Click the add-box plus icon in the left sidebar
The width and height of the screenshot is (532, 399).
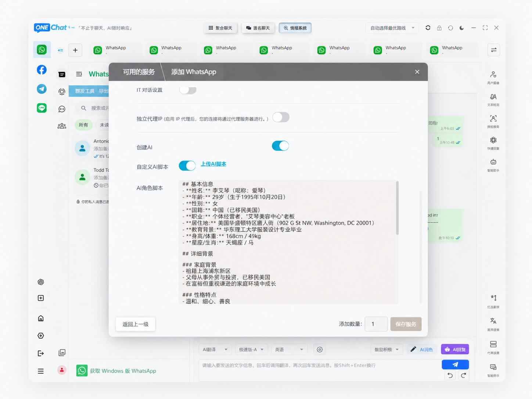tap(41, 298)
